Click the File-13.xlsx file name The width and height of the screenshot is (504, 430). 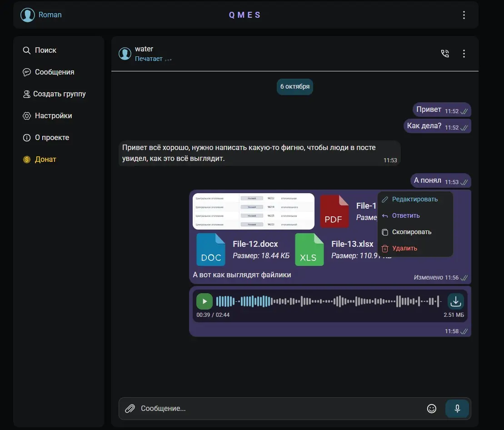click(x=352, y=244)
